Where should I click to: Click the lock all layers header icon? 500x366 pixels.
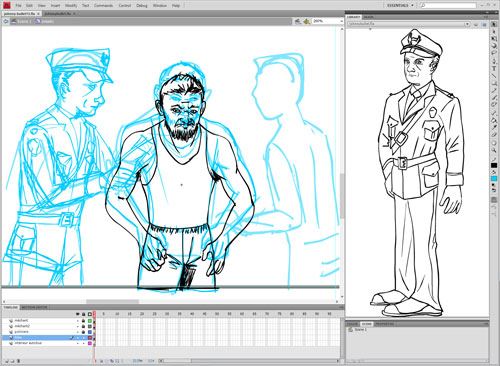[x=83, y=314]
